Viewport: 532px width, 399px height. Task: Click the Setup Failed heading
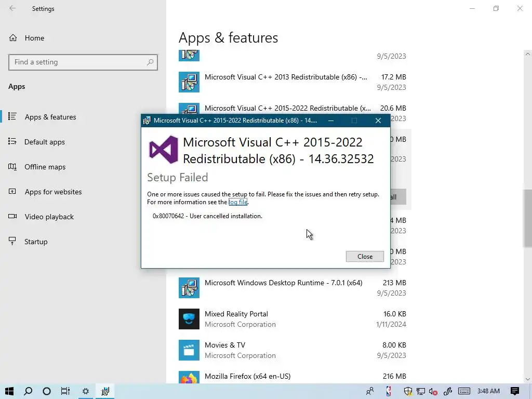pos(178,178)
